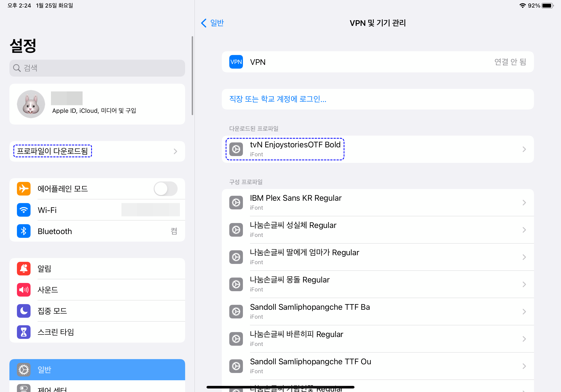
Task: Open chevron for 나눔손글씨 바른히피 Regular
Action: [x=524, y=339]
